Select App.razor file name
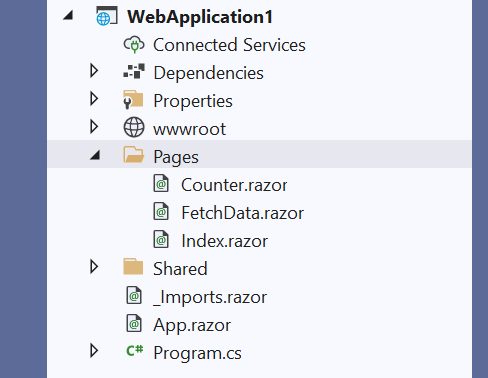 [192, 325]
